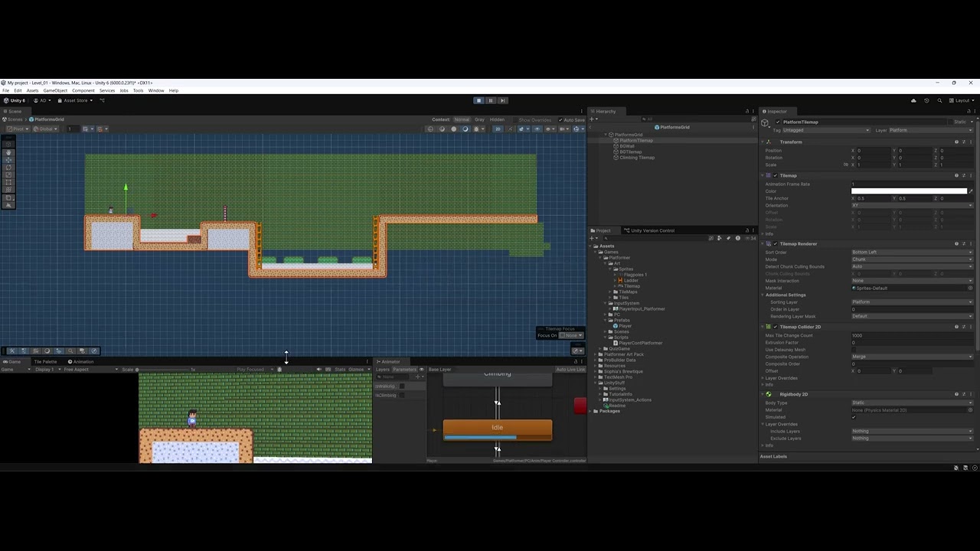Image resolution: width=980 pixels, height=551 pixels.
Task: Collapse the Transform component
Action: tap(763, 142)
